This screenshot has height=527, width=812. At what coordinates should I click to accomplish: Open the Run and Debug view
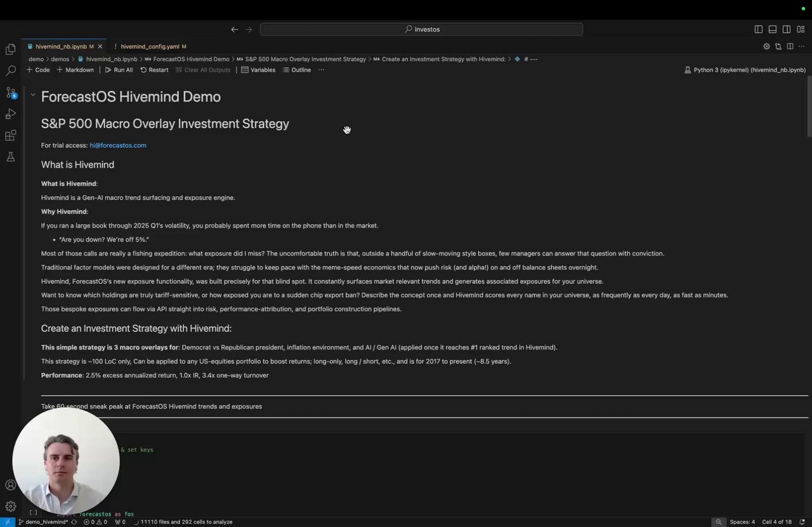[10, 114]
